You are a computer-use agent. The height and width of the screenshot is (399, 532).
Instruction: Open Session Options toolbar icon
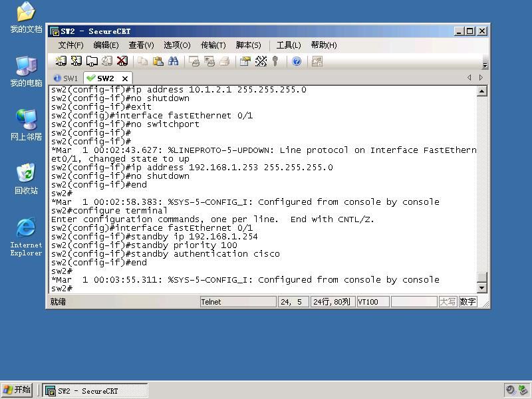coord(245,61)
